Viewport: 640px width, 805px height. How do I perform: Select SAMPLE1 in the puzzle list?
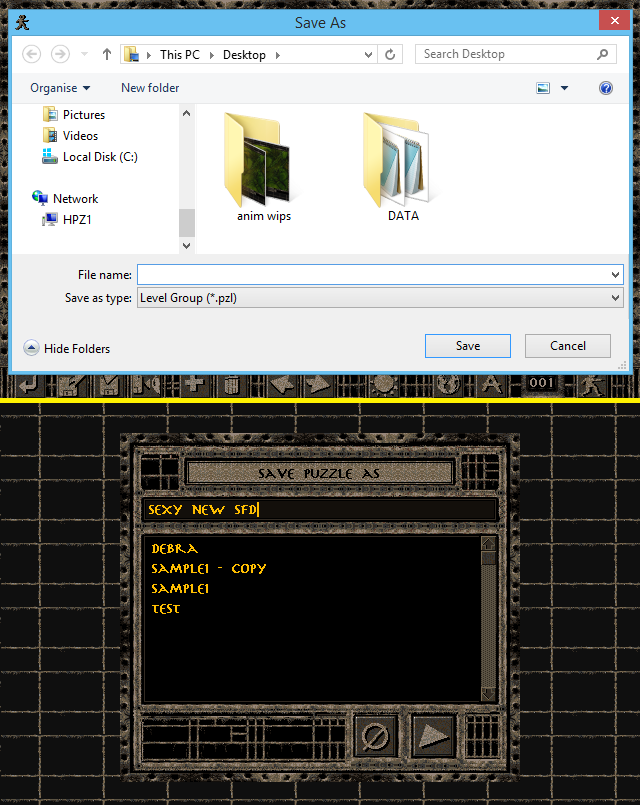click(180, 589)
